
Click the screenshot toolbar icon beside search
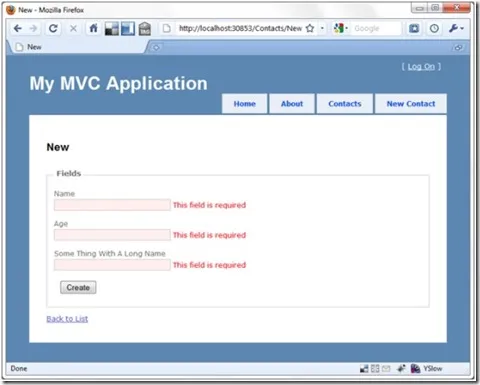414,29
